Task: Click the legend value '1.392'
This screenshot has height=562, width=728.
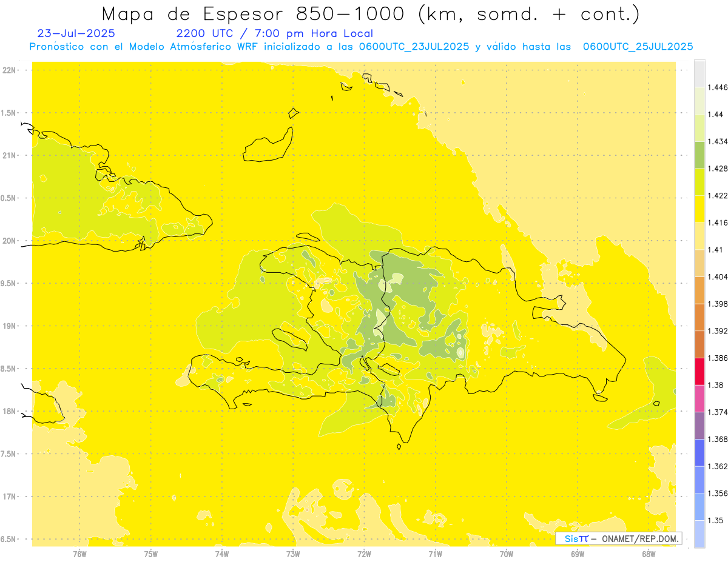Action: [x=717, y=331]
